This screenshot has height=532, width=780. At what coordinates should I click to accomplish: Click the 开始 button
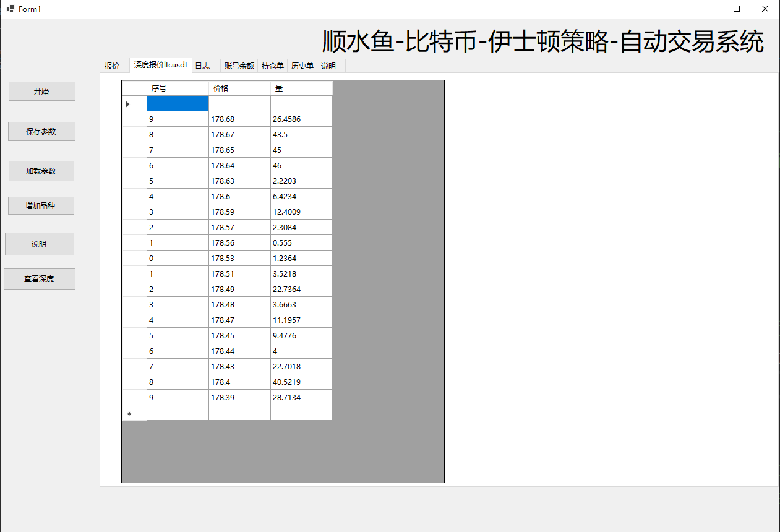pos(42,91)
